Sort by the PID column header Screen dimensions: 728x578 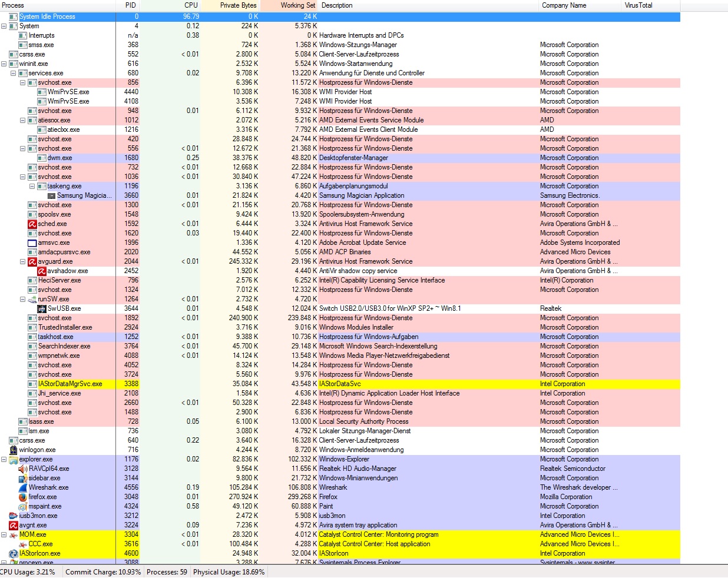click(128, 5)
